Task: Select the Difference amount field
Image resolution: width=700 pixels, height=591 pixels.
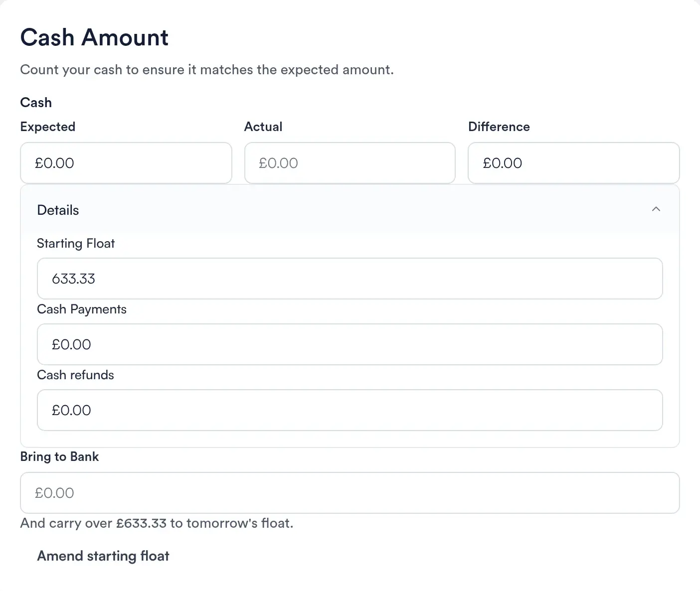Action: click(x=574, y=163)
